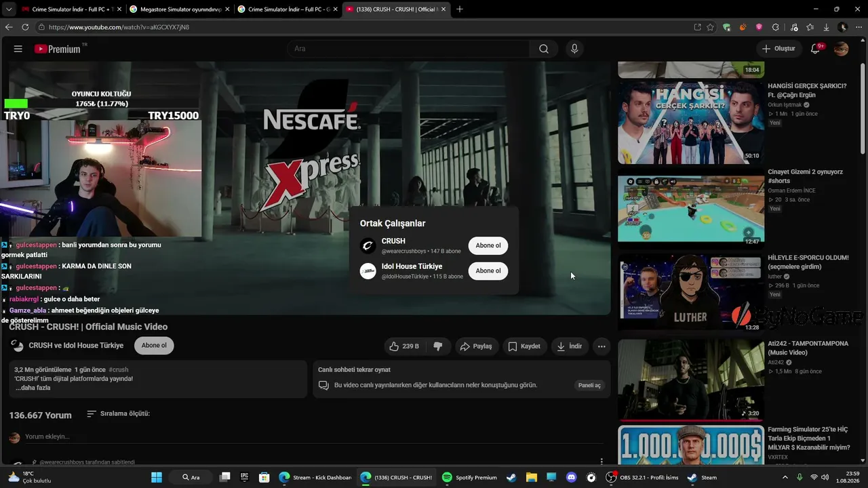Click video title CRUSH - CRUSH! Official Music Video
The image size is (868, 488).
coord(88,327)
